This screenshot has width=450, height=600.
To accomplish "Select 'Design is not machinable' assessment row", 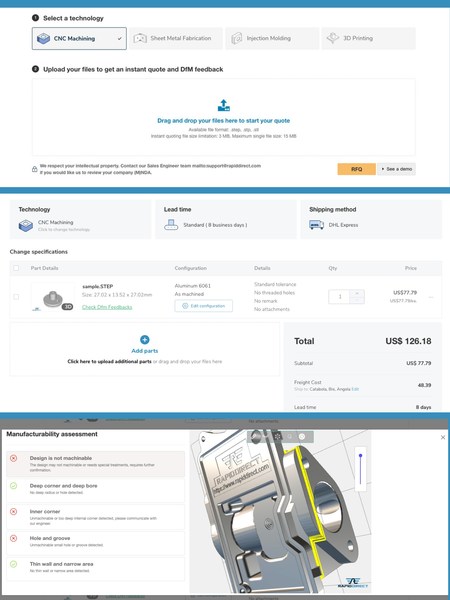I will [x=96, y=463].
